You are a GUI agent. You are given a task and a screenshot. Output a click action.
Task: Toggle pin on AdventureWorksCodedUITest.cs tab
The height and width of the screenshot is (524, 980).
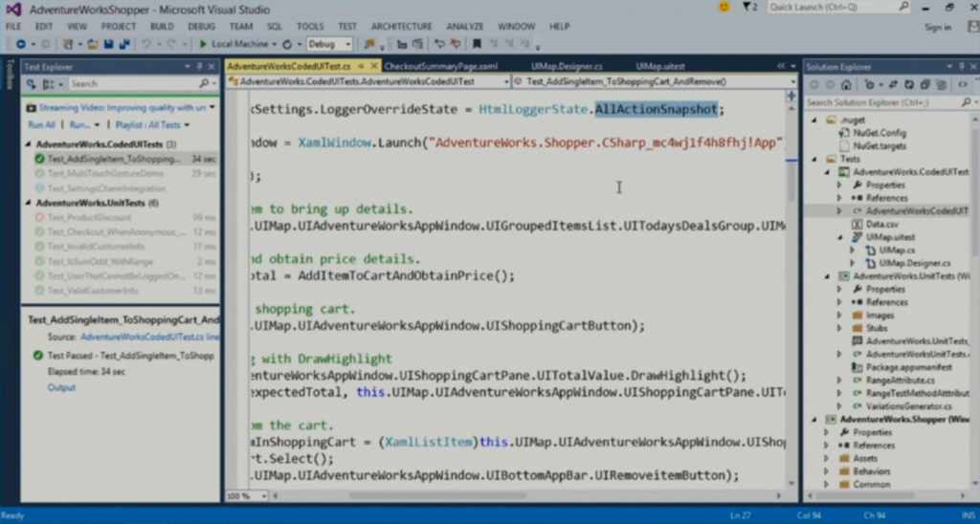[361, 66]
